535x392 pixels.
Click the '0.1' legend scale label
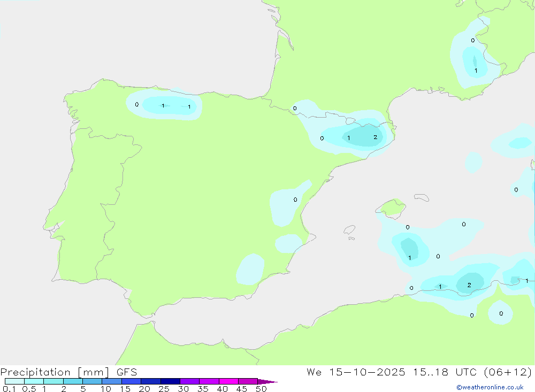click(9, 389)
